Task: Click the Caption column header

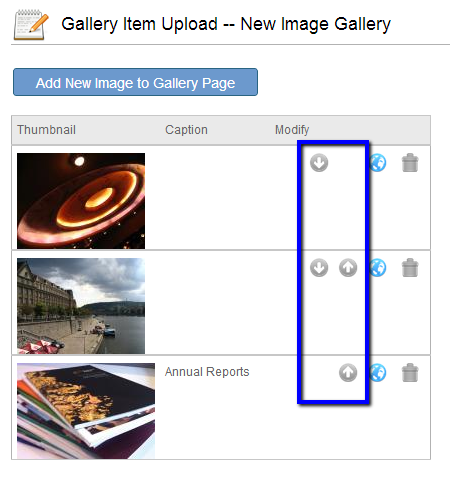Action: (186, 130)
